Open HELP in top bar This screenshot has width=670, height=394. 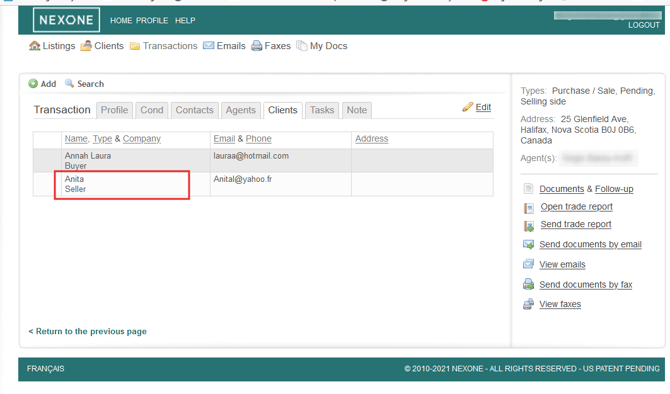pos(185,21)
